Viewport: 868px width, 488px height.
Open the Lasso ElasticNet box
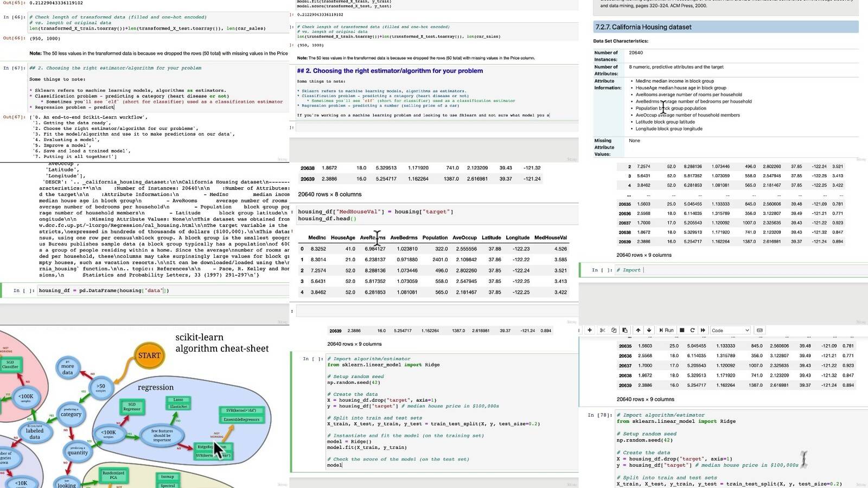coord(178,403)
